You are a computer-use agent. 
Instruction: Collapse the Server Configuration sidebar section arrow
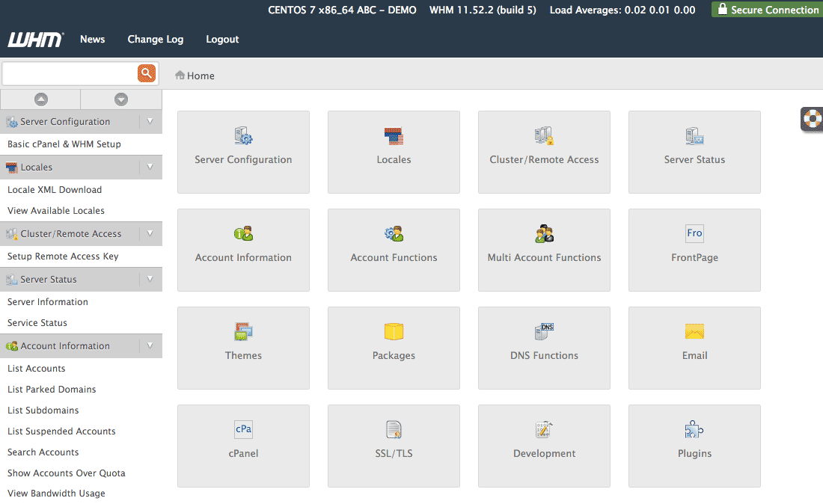click(150, 122)
